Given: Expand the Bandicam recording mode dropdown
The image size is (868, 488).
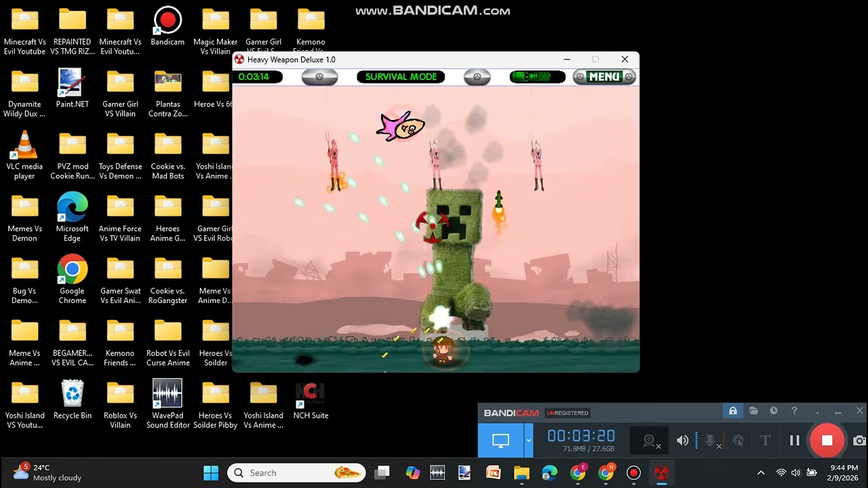Looking at the screenshot, I should pyautogui.click(x=528, y=441).
